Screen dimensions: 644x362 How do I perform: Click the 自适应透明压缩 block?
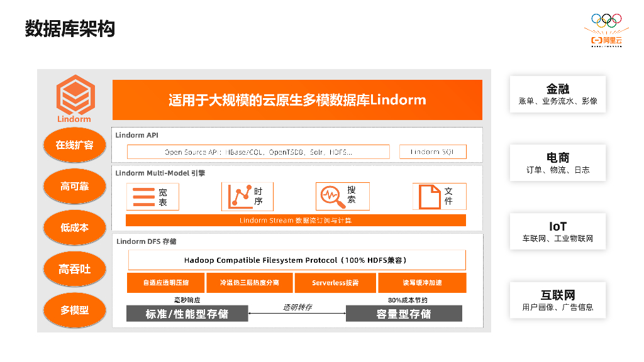point(165,283)
